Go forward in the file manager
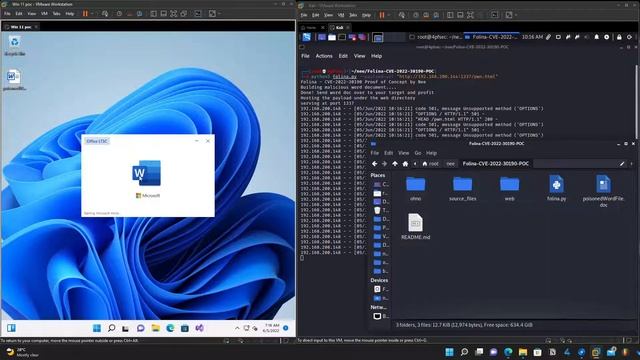Viewport: 640px width, 360px height. [x=384, y=164]
